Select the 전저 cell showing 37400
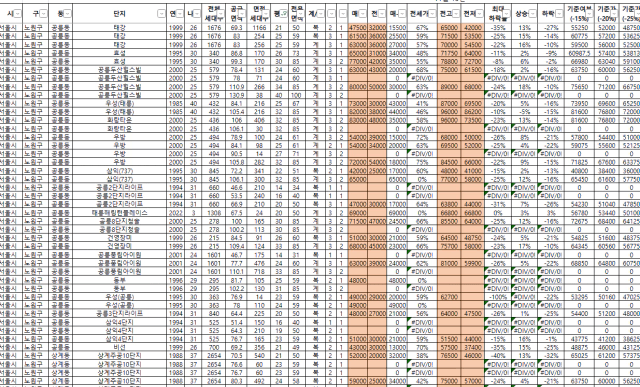 (x=473, y=347)
